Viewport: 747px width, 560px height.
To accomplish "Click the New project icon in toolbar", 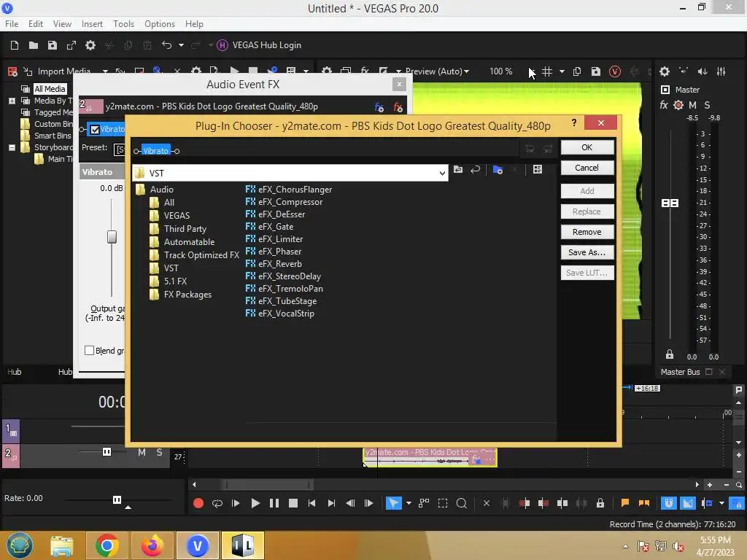I will (x=15, y=45).
